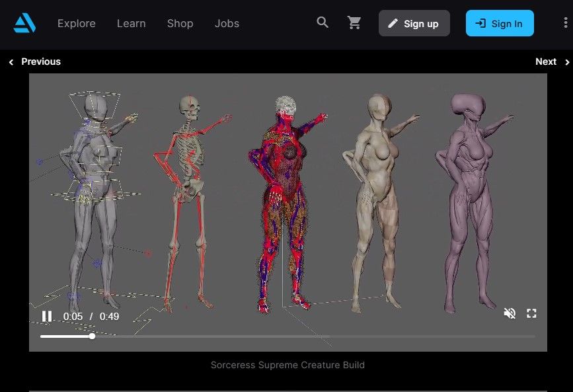Pause the video playback
Screen dimensions: 573x392
[47, 316]
